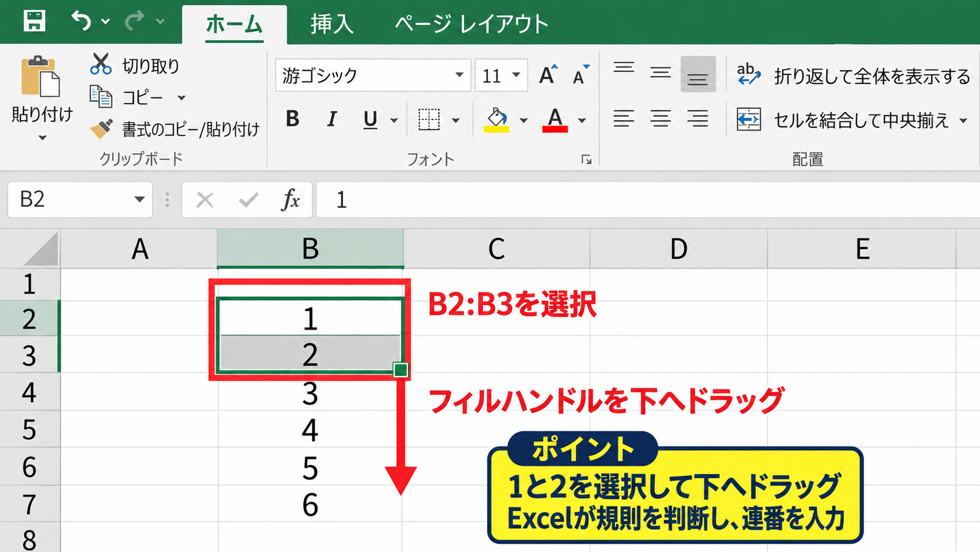Expand the underline style dropdown arrow
The image size is (980, 552).
(394, 121)
